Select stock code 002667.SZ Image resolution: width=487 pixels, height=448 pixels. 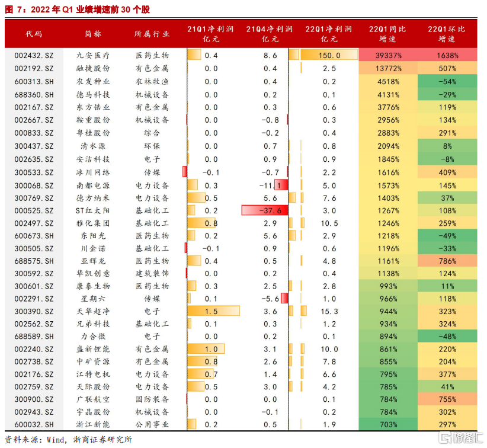point(34,120)
